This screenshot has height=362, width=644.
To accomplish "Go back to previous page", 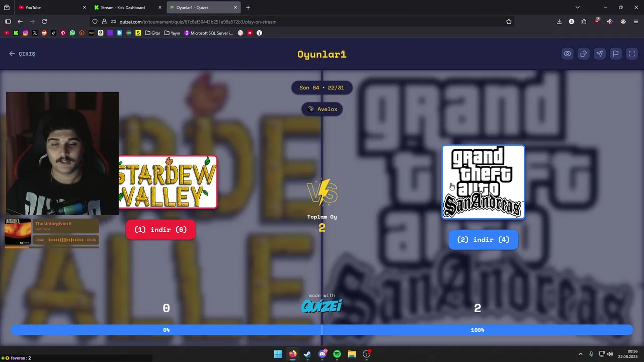I will 20,22.
